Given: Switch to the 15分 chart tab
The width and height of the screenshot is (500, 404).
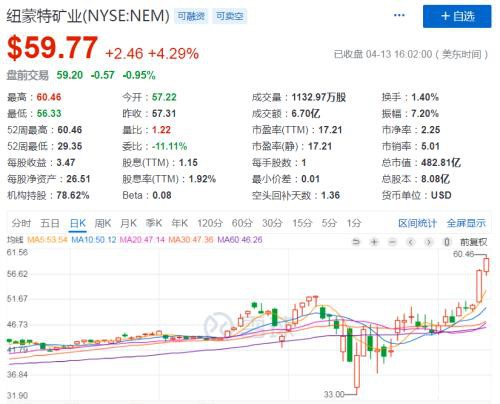Looking at the screenshot, I should [302, 223].
